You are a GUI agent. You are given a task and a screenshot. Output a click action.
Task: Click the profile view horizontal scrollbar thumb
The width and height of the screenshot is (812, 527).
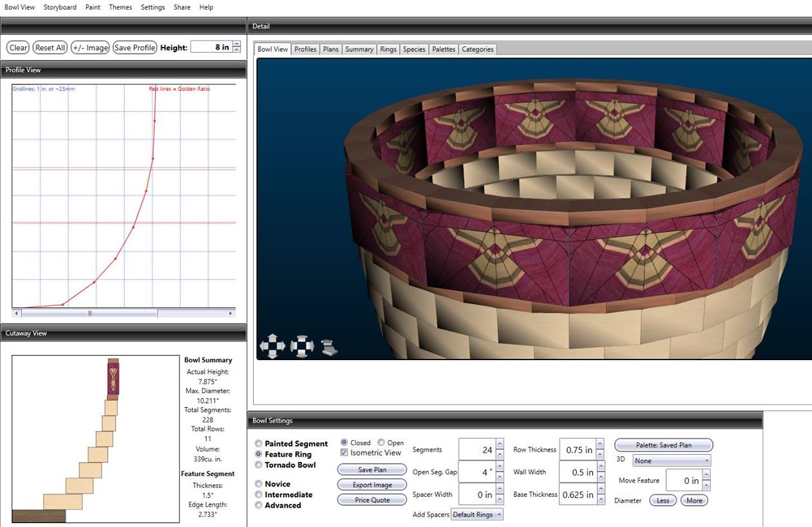[90, 313]
